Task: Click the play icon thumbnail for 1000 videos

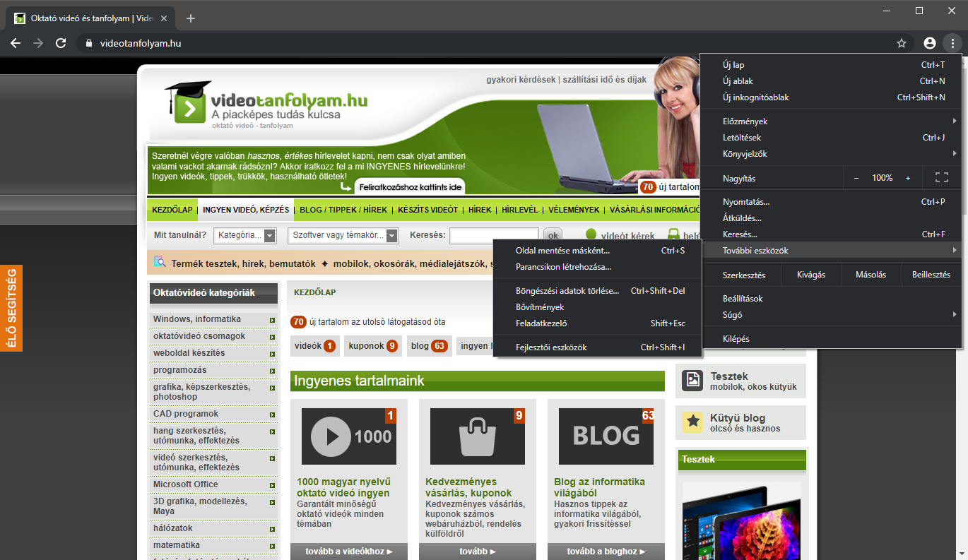Action: click(x=349, y=436)
